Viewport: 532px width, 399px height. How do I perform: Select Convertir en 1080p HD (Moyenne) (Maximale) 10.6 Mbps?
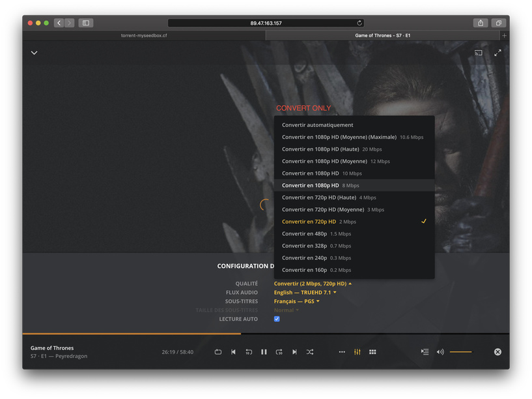click(x=354, y=137)
